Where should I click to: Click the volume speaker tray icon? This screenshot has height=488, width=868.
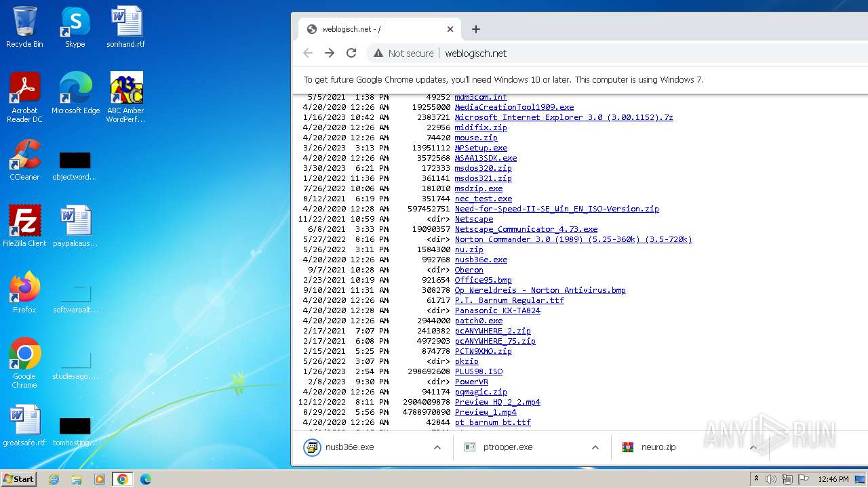click(771, 479)
